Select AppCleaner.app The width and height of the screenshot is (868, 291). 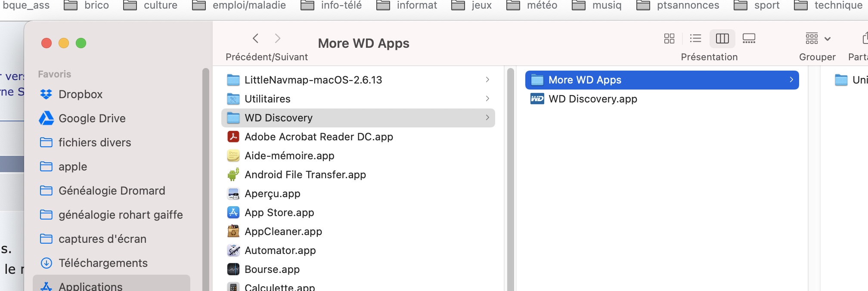(358, 231)
